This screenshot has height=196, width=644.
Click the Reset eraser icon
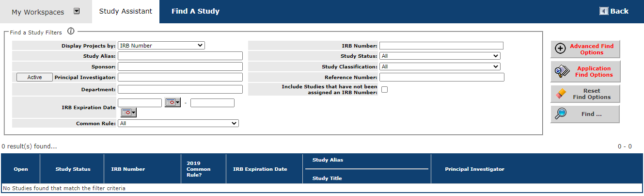coord(561,94)
